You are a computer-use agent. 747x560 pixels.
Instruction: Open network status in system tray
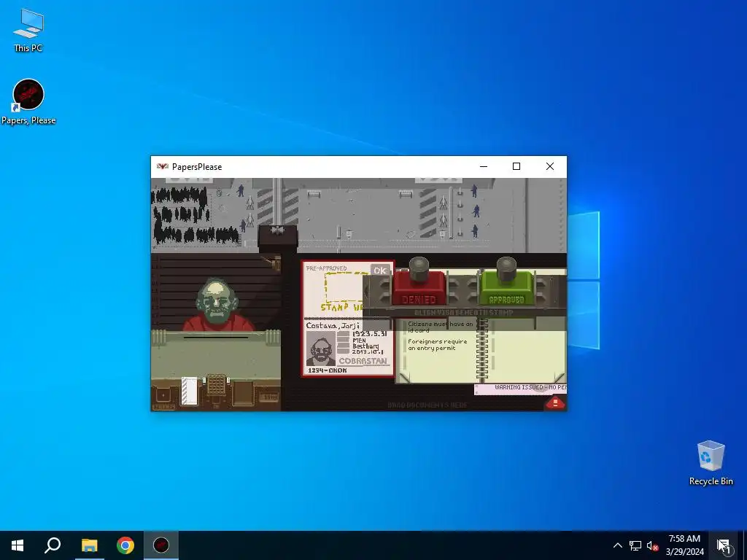tap(635, 545)
